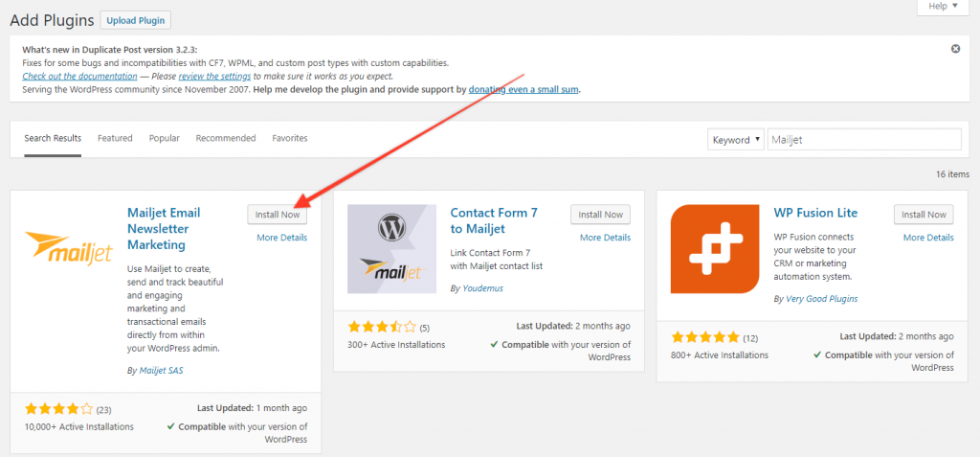Viewport: 980px width, 457px height.
Task: Open author link Mailjet SAS
Action: [161, 371]
